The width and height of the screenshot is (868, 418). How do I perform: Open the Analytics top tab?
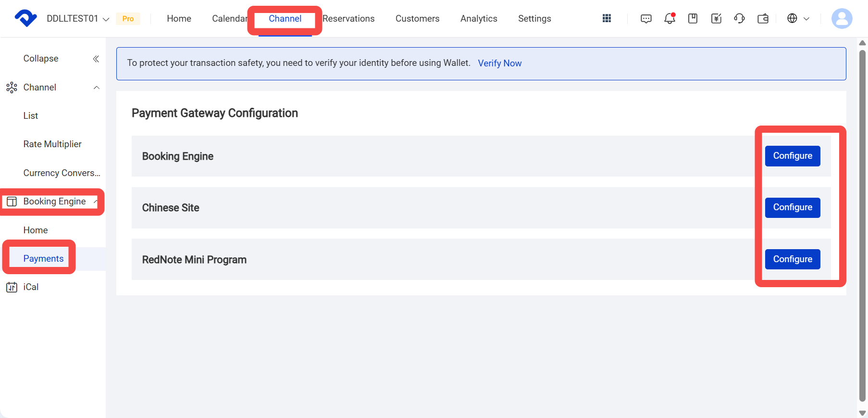[479, 18]
